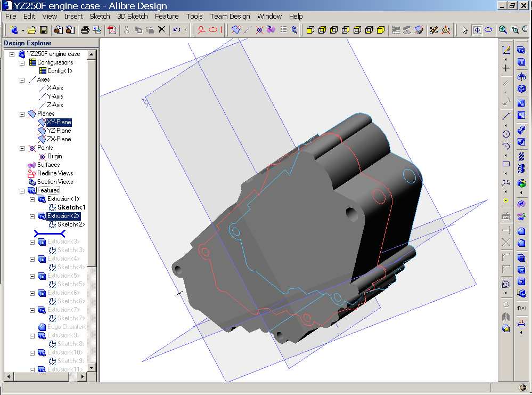Select the Arc sketch tool
This screenshot has width=532, height=395.
[x=506, y=147]
